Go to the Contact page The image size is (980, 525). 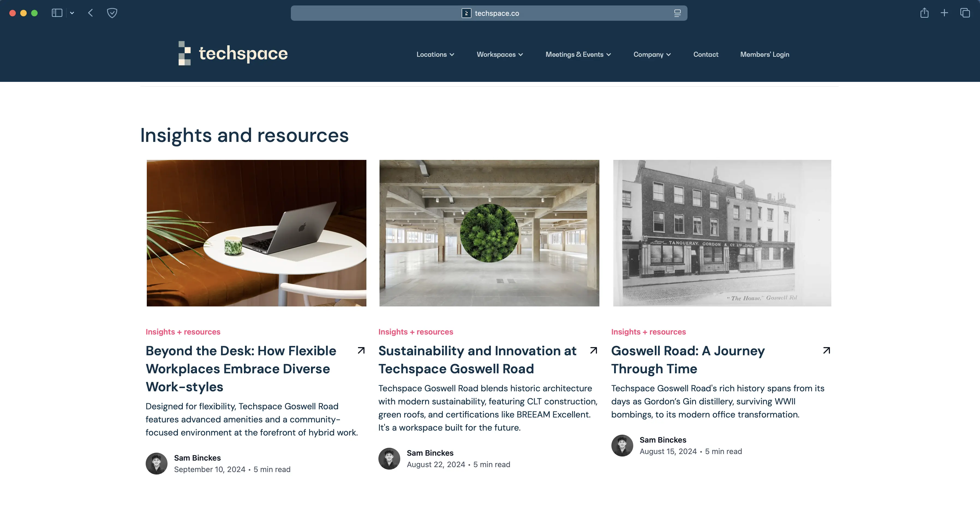point(706,54)
